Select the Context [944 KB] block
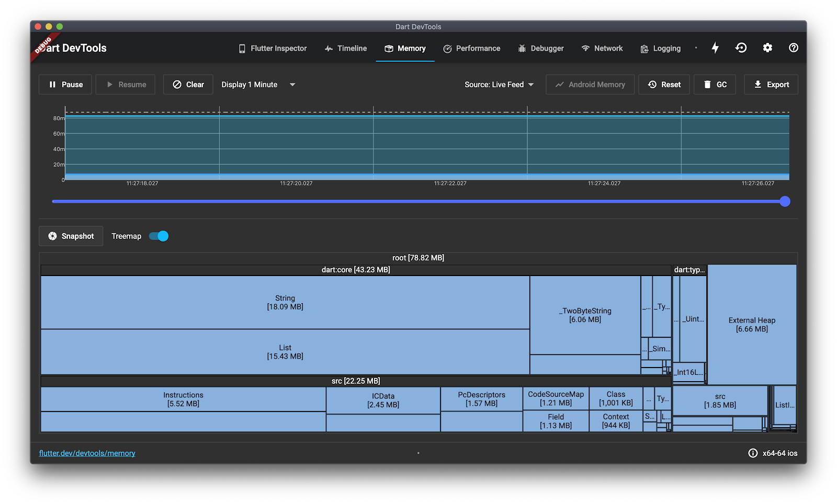837x504 pixels. click(616, 421)
